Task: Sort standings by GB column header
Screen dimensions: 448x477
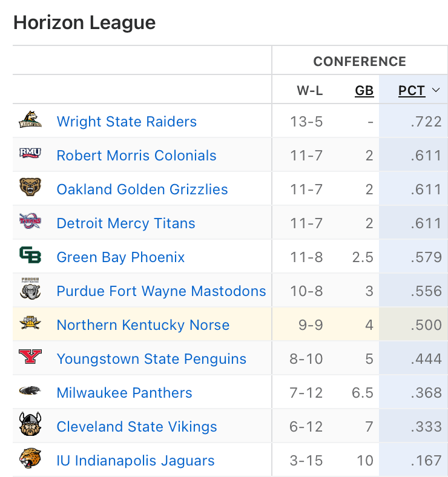Action: (x=364, y=91)
